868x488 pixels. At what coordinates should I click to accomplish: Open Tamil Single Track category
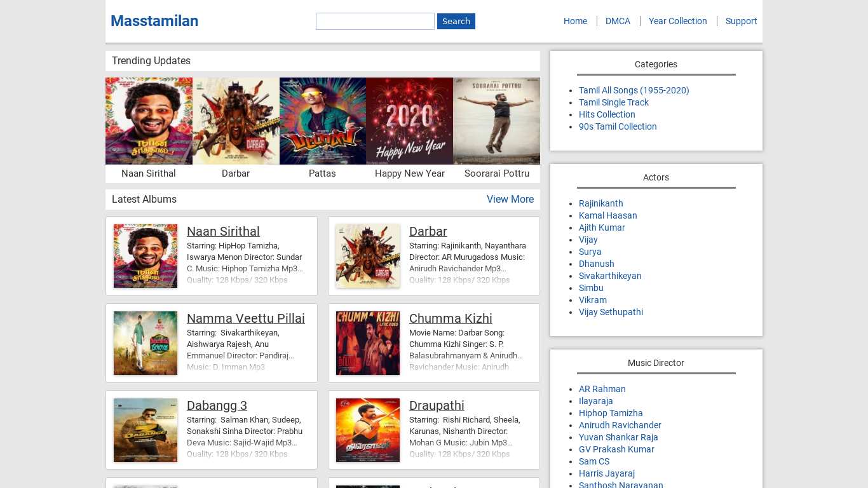click(x=614, y=102)
